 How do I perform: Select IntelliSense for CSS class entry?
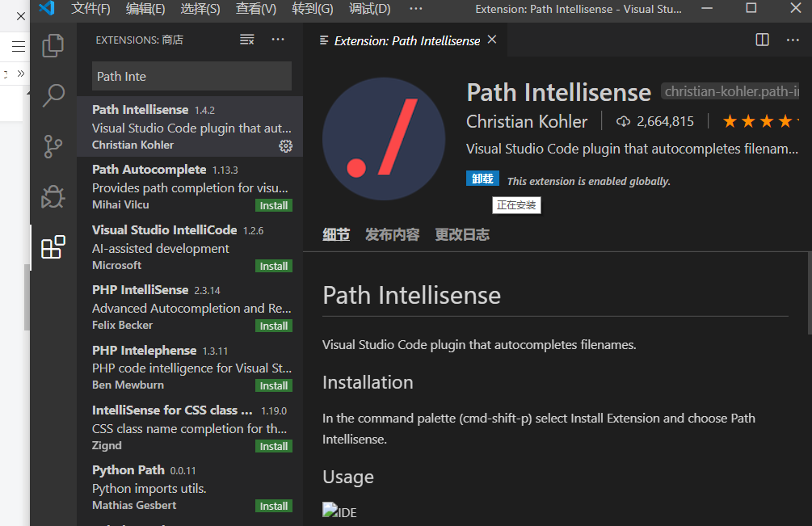click(190, 427)
